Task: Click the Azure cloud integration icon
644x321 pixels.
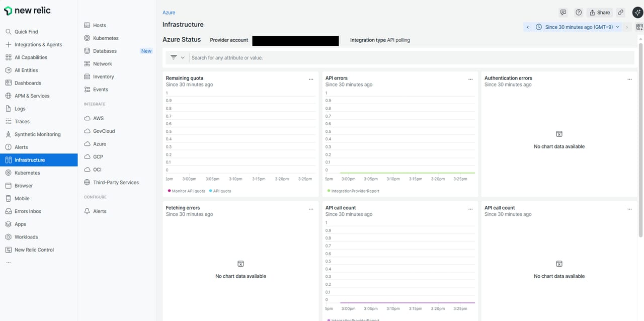Action: point(87,144)
